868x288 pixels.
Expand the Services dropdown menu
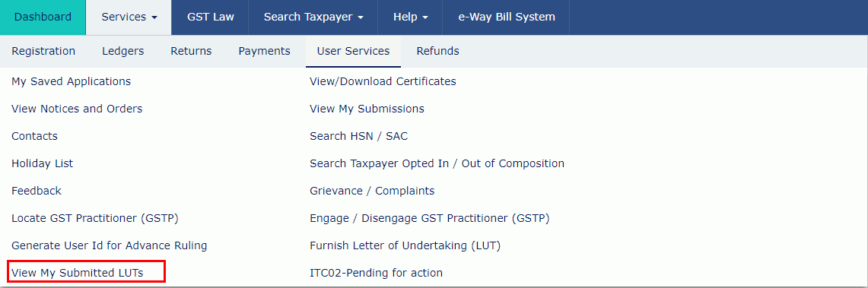click(129, 17)
